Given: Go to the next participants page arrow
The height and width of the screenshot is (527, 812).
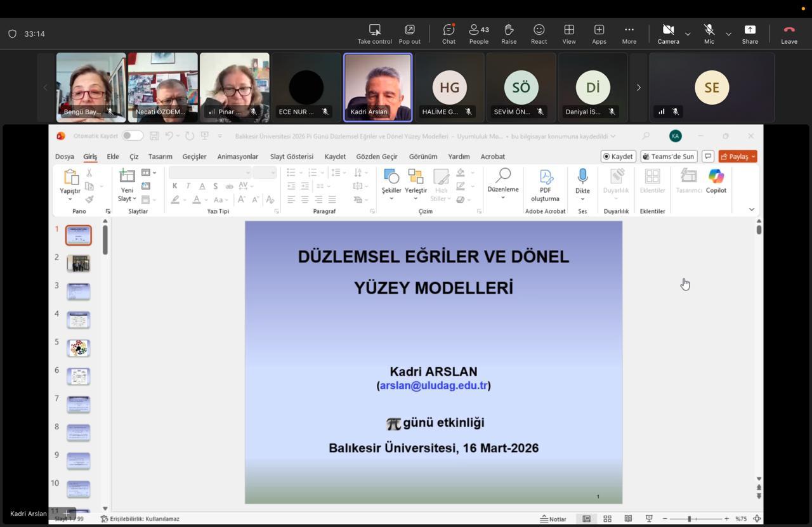Looking at the screenshot, I should pos(638,88).
